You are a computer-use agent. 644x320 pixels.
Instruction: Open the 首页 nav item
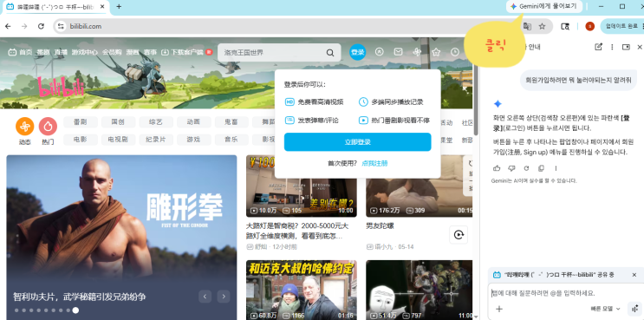point(20,52)
